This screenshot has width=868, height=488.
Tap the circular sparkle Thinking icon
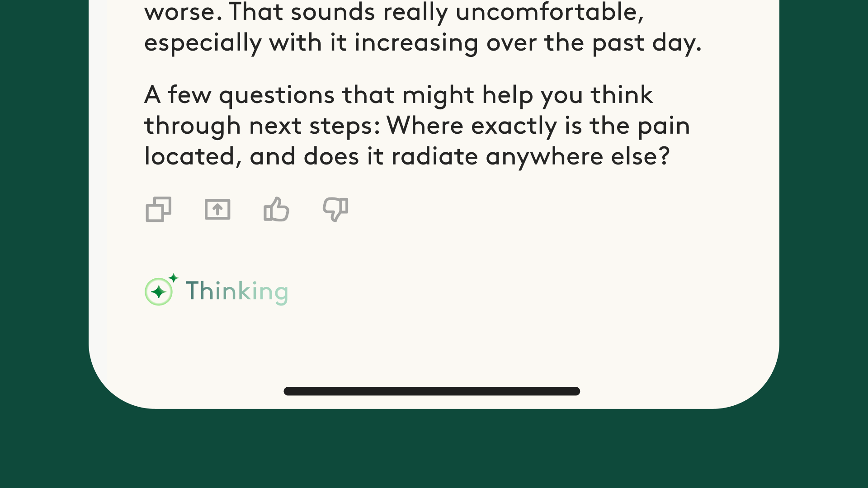pos(159,292)
